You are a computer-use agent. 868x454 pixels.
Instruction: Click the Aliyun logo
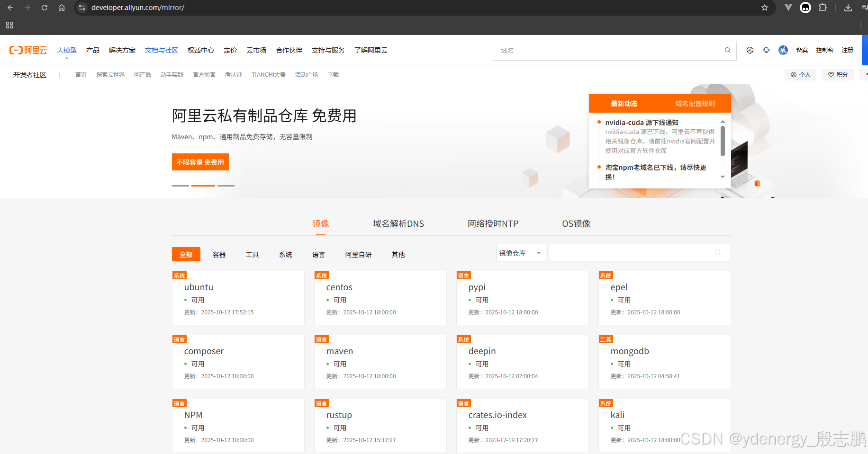[x=28, y=50]
